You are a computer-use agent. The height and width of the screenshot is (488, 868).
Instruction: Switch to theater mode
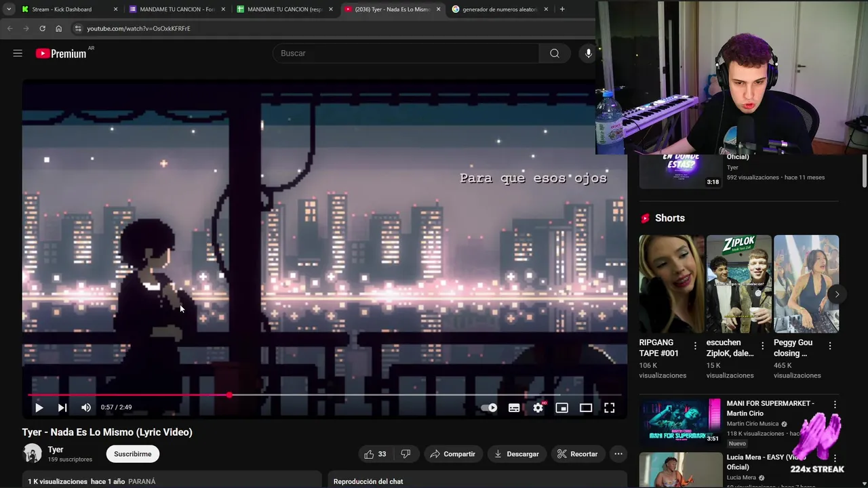click(x=586, y=407)
